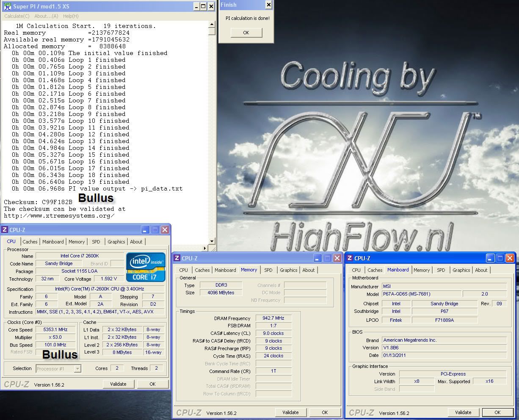Image resolution: width=519 pixels, height=420 pixels.
Task: Click the Name field 'Intel Core i7 2600K'
Action: point(80,256)
